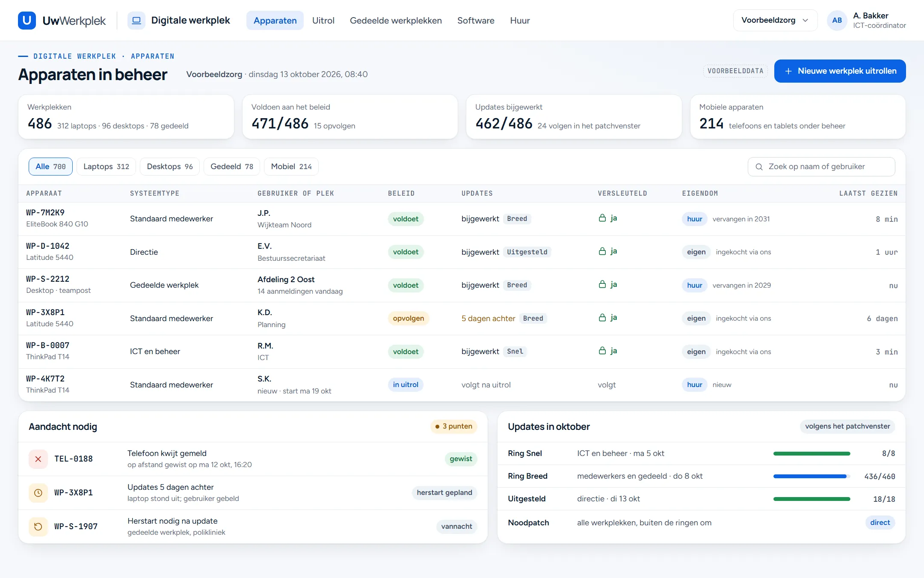The height and width of the screenshot is (578, 924).
Task: Click the search magnifier icon
Action: (759, 167)
